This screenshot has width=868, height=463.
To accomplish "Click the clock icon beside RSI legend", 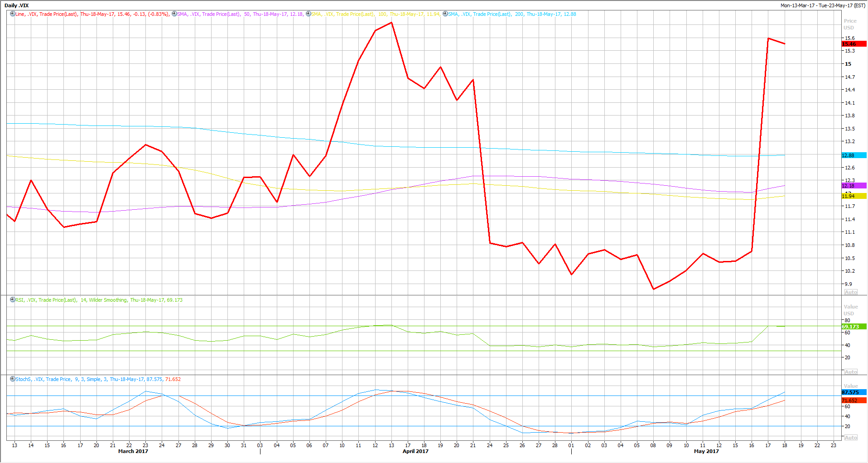I will click(x=12, y=300).
